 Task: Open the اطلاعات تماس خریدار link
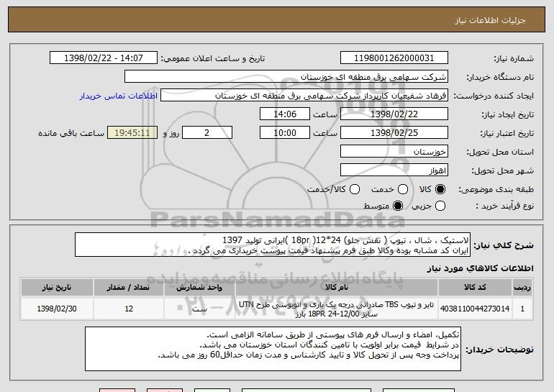click(119, 96)
